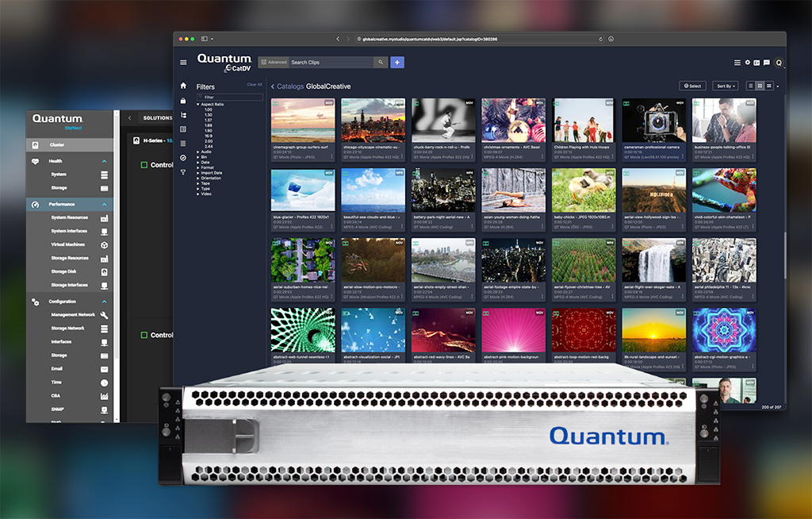
Task: Select the 16:9 aspect ratio filter value
Action: 209,136
